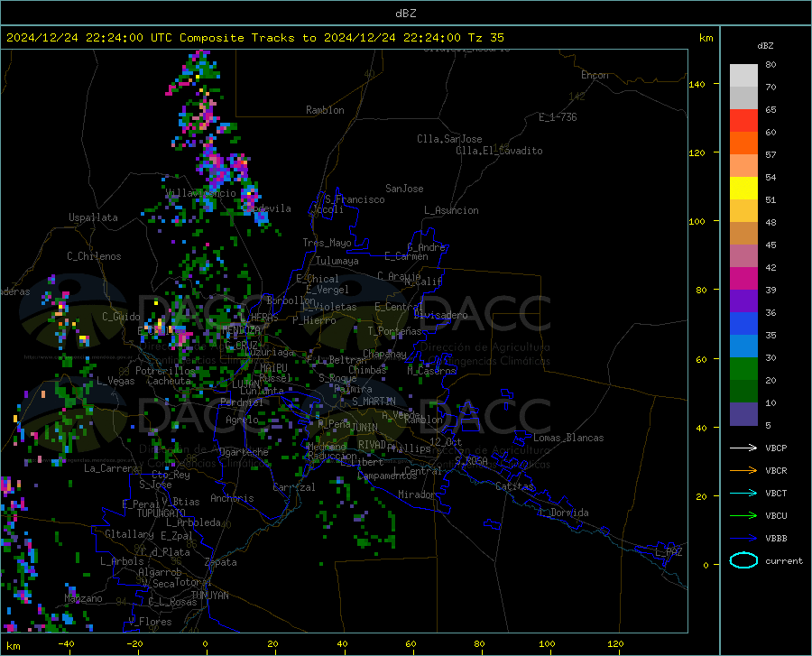
Task: Click the 'S_MARTIN' city label
Action: [374, 402]
